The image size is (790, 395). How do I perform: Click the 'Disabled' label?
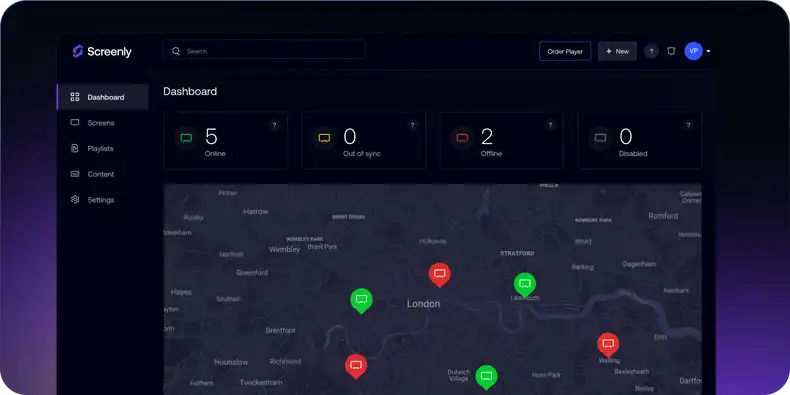tap(633, 154)
